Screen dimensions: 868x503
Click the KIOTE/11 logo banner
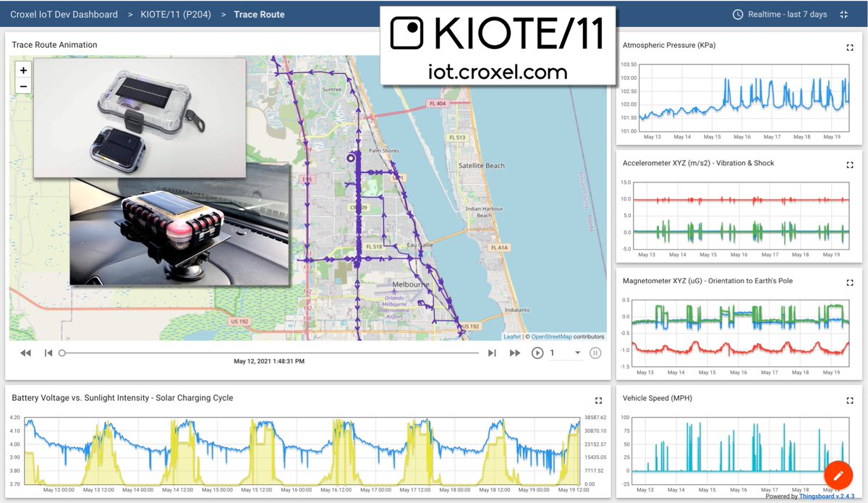[x=498, y=46]
